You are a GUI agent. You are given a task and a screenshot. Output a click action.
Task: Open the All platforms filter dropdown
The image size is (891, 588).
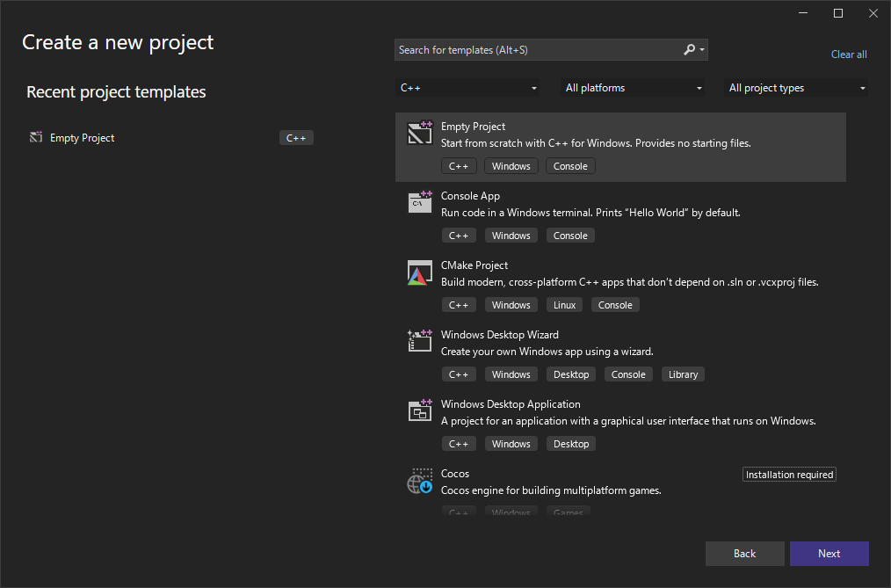click(x=633, y=88)
